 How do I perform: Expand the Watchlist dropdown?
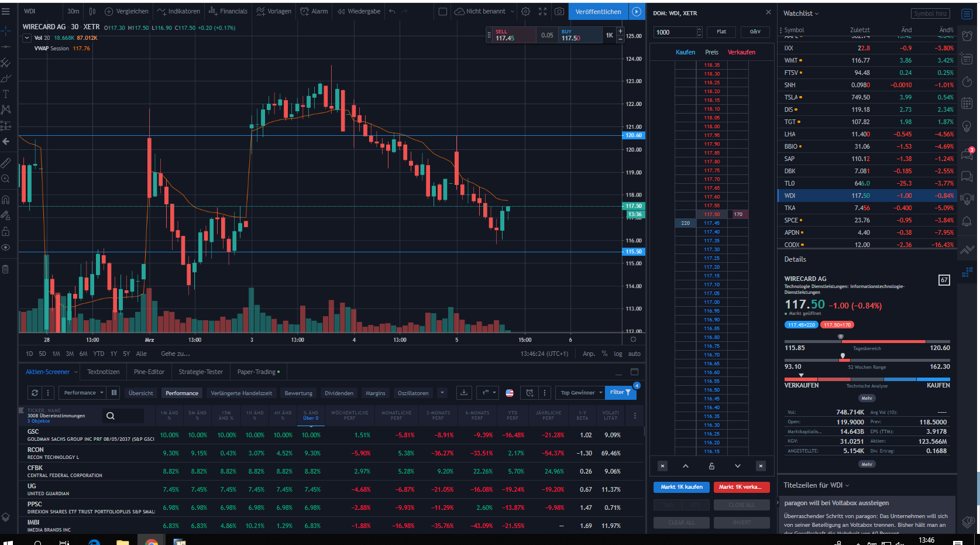801,13
